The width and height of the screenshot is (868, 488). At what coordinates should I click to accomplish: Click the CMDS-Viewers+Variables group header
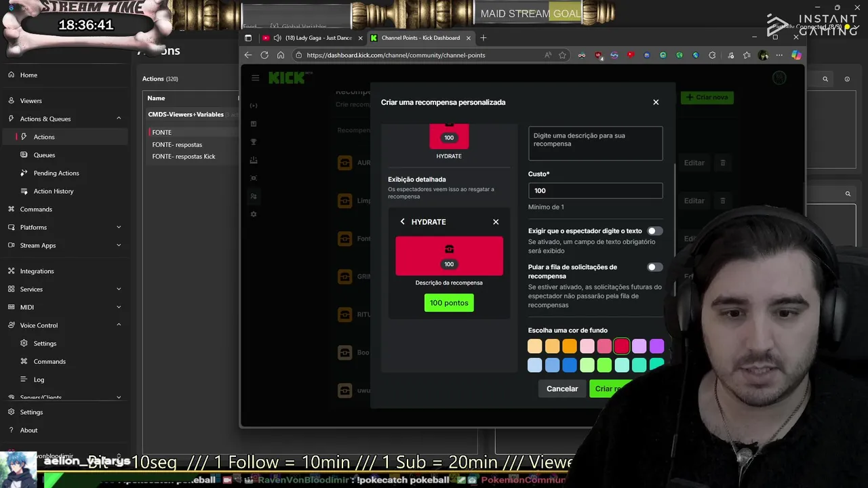click(x=186, y=115)
